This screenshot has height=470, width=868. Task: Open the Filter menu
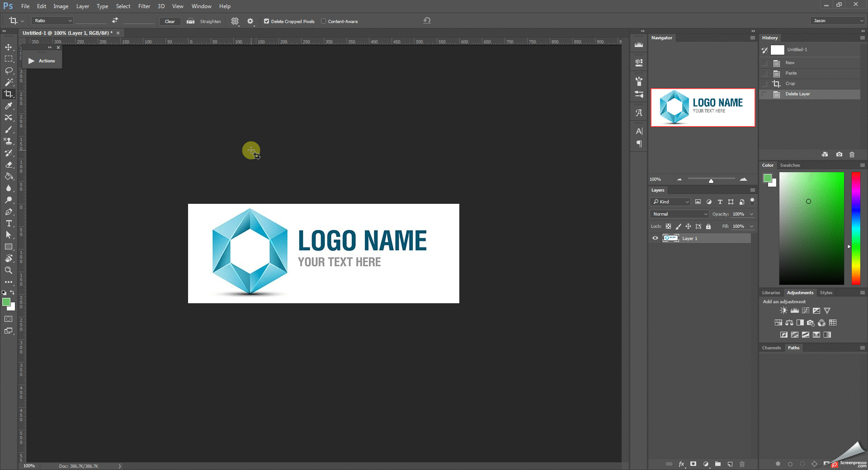coord(144,6)
